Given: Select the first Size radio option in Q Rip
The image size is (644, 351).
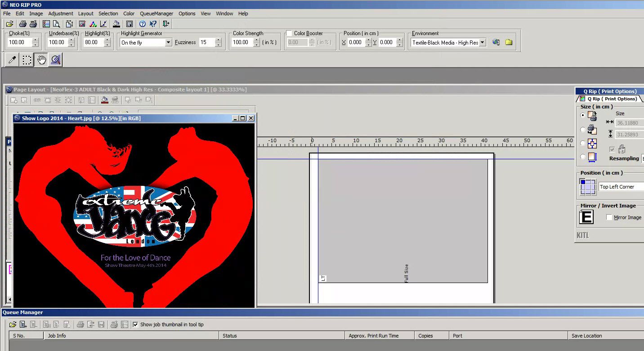Looking at the screenshot, I should [583, 115].
